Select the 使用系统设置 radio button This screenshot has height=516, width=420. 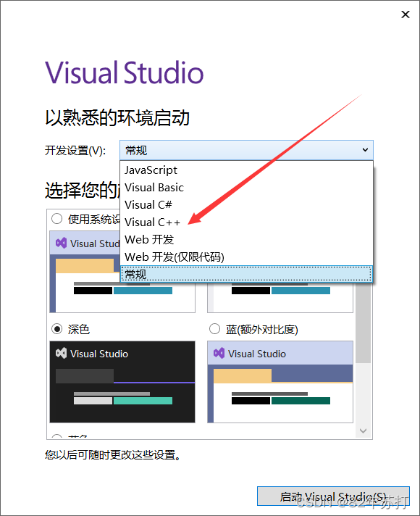[x=57, y=219]
